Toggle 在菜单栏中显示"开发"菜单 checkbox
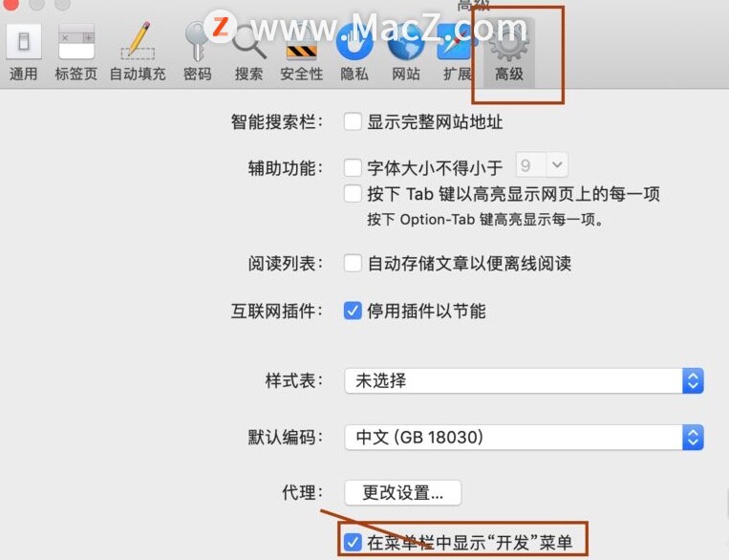 353,543
